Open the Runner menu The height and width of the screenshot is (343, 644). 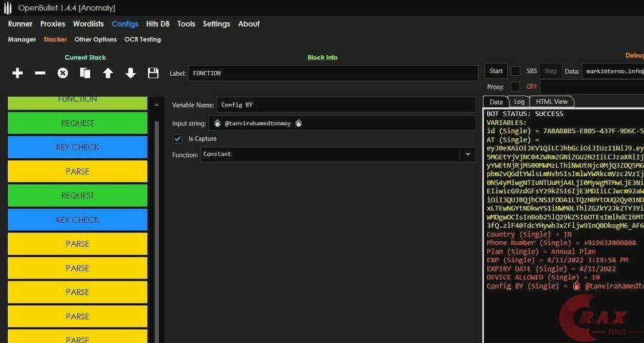[x=20, y=24]
